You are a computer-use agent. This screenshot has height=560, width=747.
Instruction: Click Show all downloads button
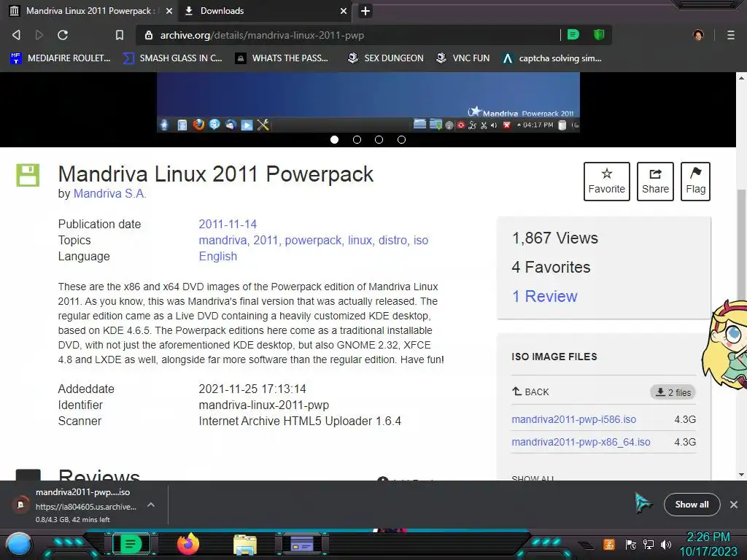pyautogui.click(x=692, y=505)
